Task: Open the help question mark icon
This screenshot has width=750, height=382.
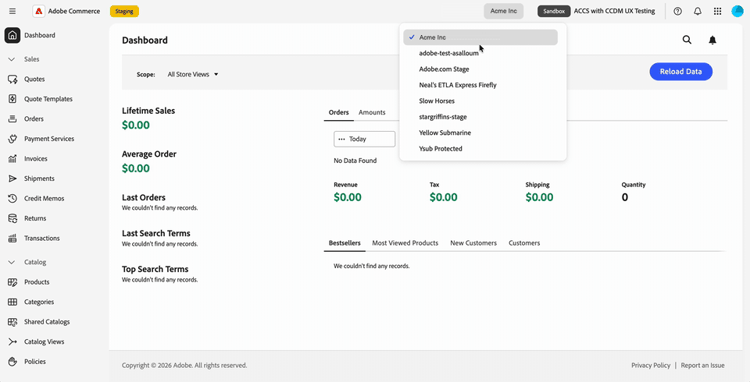Action: tap(677, 11)
